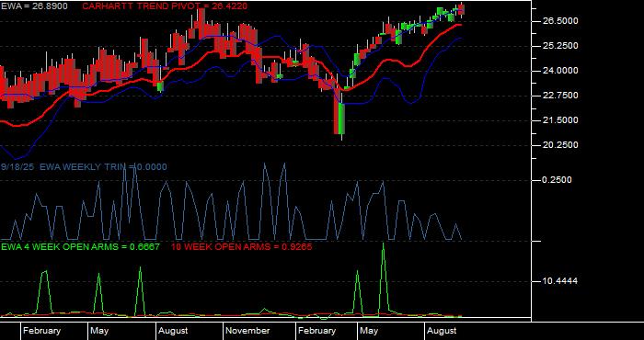The width and height of the screenshot is (644, 340).
Task: Click the first February label on the time axis
Action: click(41, 331)
